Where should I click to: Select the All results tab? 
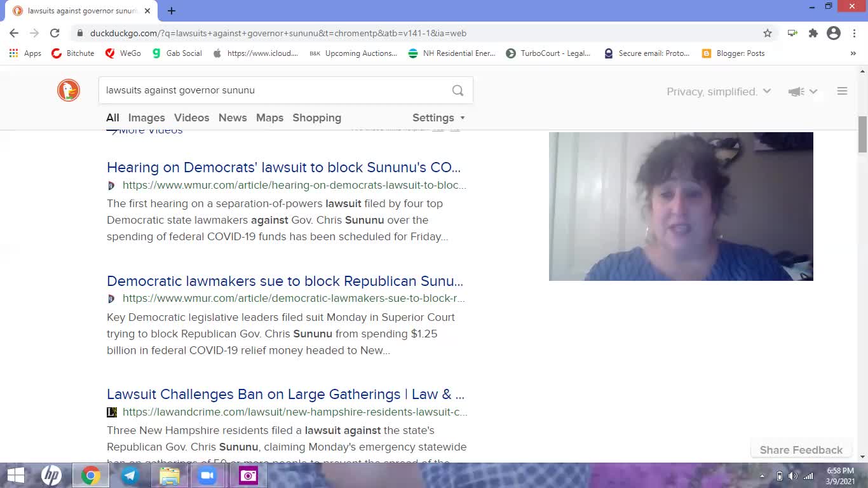pyautogui.click(x=112, y=118)
